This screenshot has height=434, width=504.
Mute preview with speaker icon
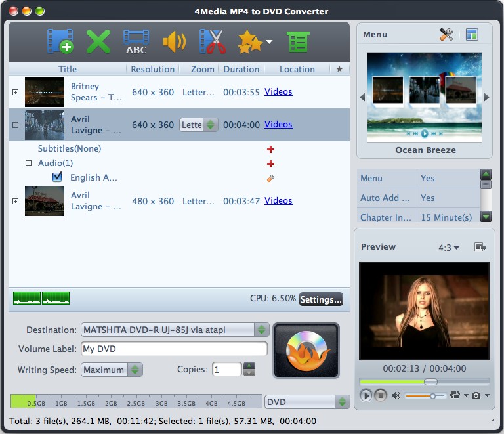point(396,395)
